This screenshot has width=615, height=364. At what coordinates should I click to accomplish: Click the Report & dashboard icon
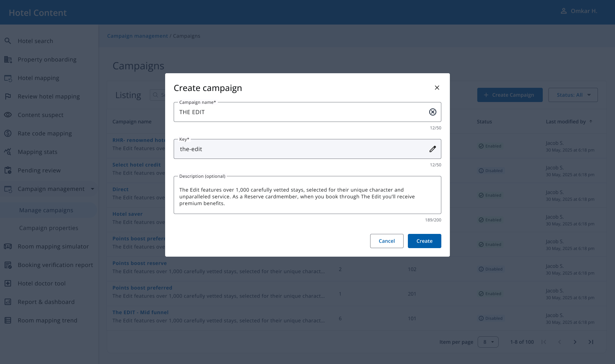tap(8, 302)
